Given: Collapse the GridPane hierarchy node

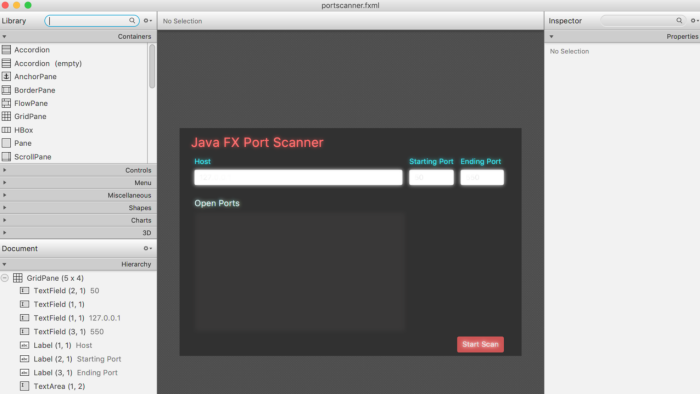Looking at the screenshot, I should click(x=5, y=278).
